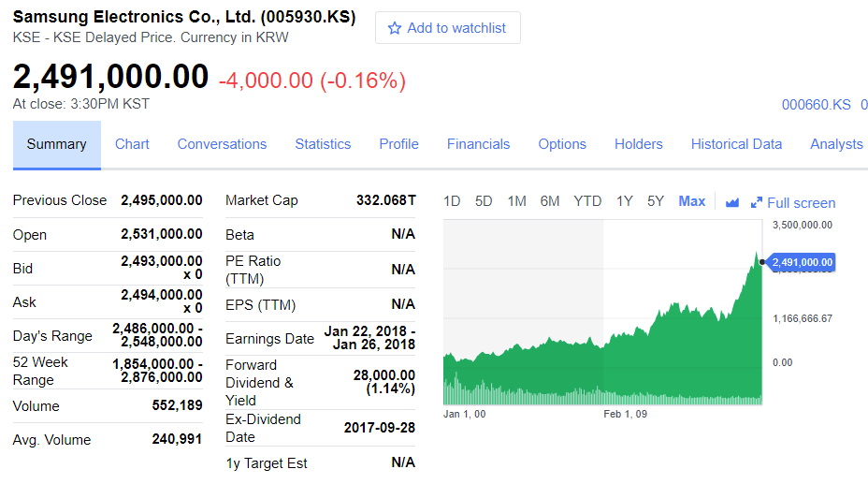
Task: Show the 5Y chart range
Action: [655, 201]
